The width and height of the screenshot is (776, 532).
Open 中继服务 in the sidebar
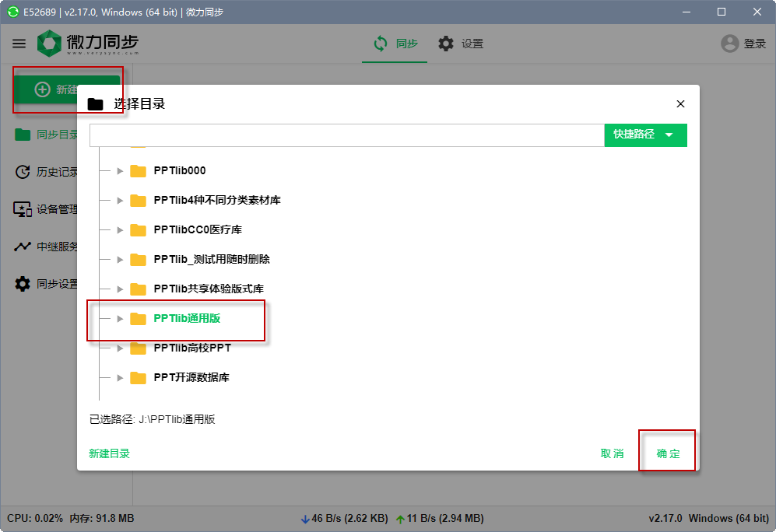[47, 247]
